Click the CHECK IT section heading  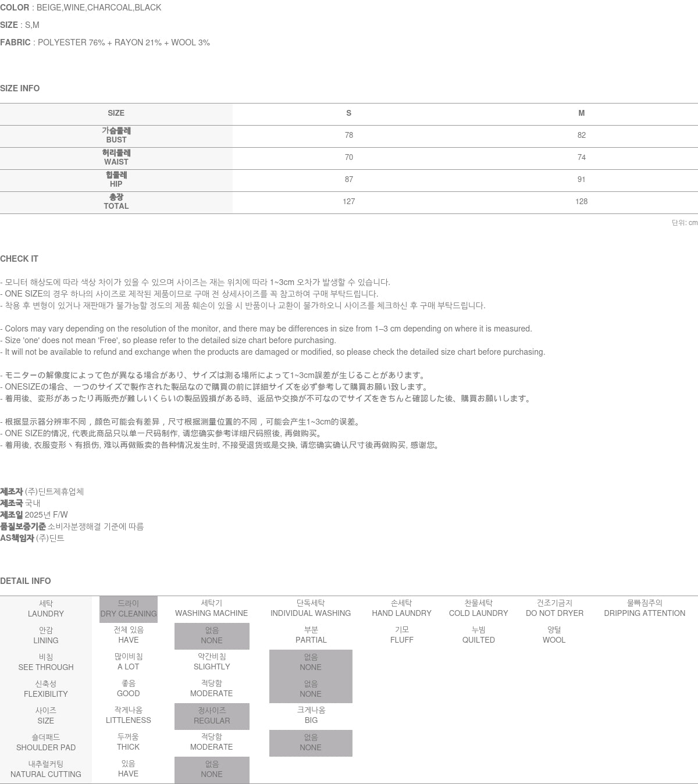click(19, 259)
